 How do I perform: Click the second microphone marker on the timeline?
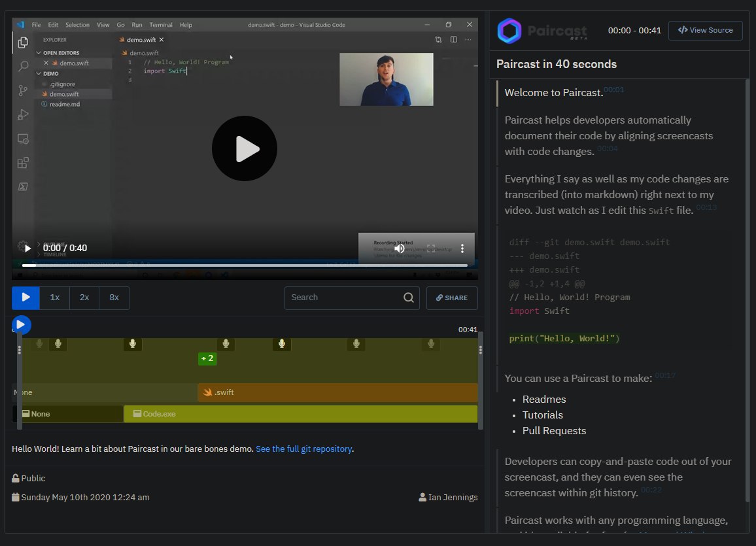[58, 343]
